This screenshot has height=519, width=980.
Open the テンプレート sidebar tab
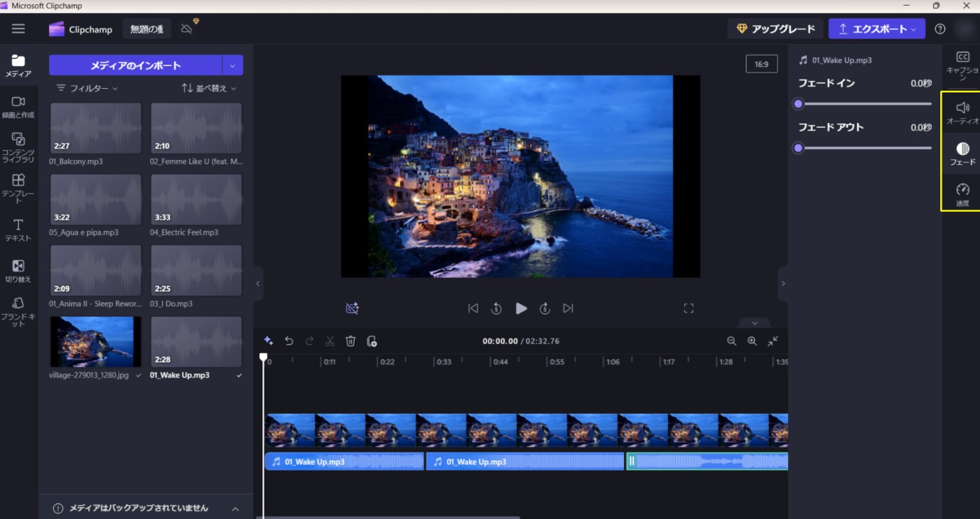(x=18, y=188)
